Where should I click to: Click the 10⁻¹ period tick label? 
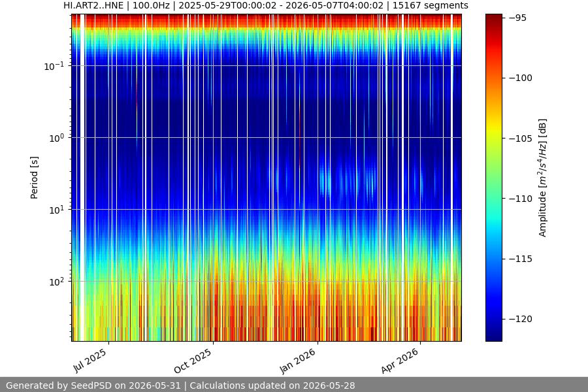[x=54, y=66]
